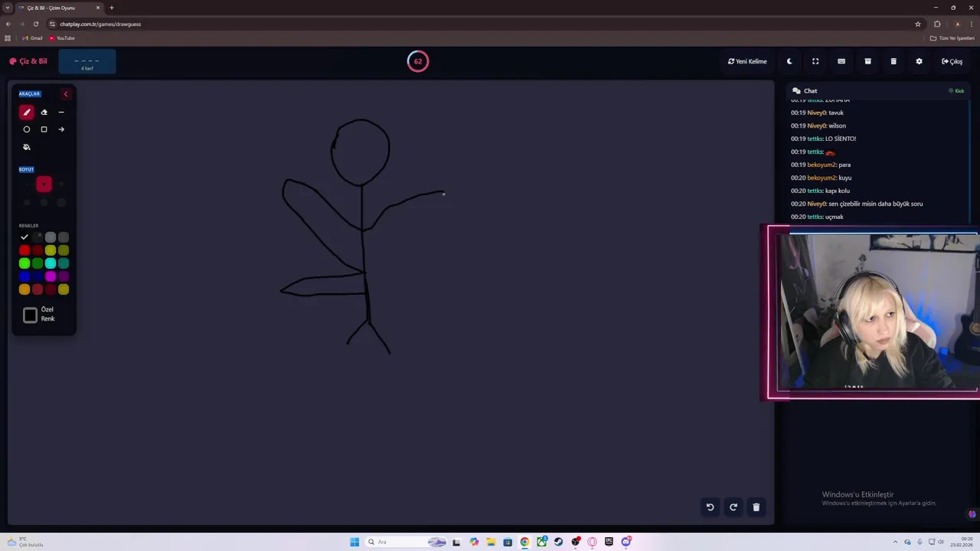Click the browser address bar
980x551 pixels.
tap(482, 24)
